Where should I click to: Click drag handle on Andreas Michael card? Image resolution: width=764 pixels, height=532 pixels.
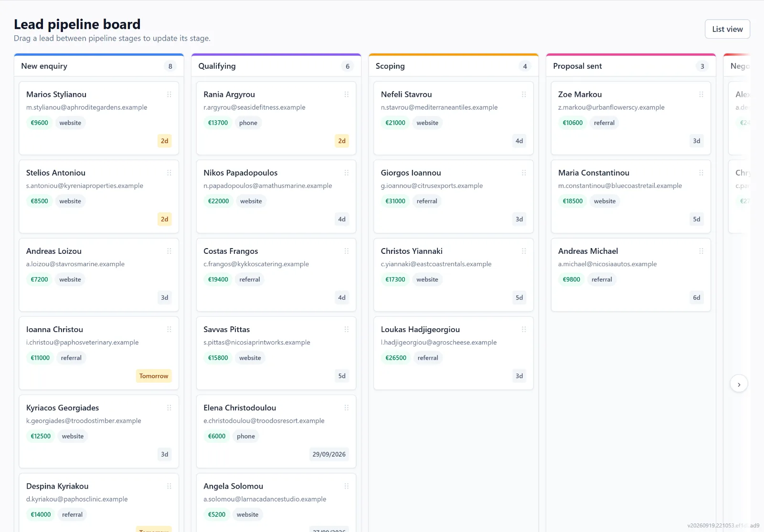pos(701,251)
